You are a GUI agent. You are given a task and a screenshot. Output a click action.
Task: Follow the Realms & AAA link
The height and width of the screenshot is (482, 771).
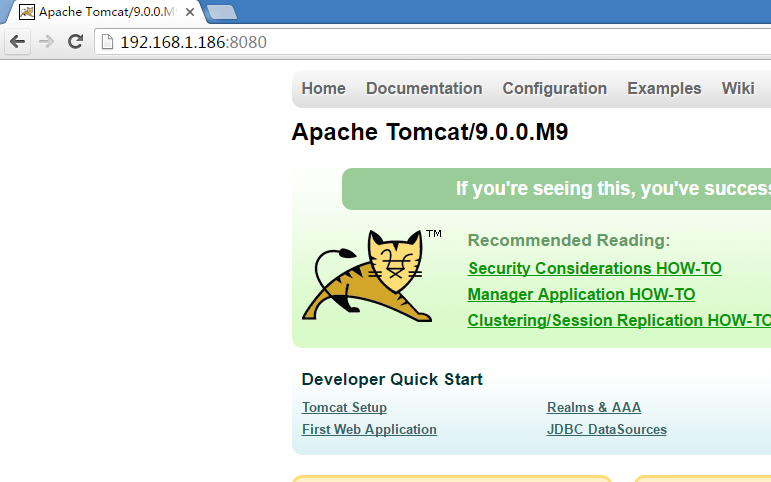click(x=594, y=408)
